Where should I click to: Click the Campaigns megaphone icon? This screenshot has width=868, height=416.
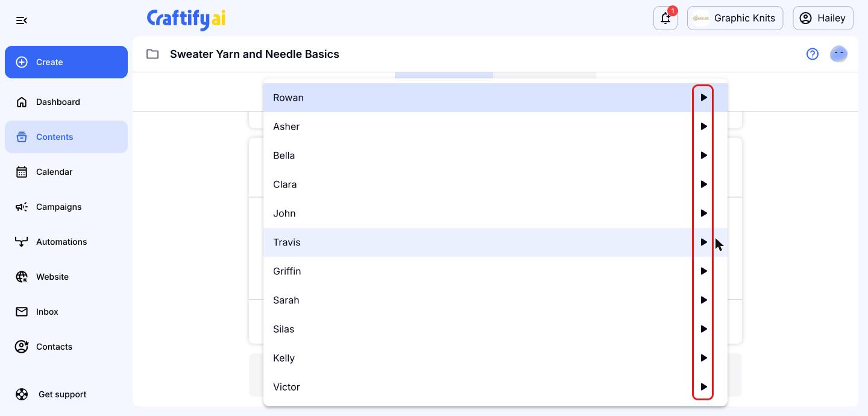pos(22,207)
